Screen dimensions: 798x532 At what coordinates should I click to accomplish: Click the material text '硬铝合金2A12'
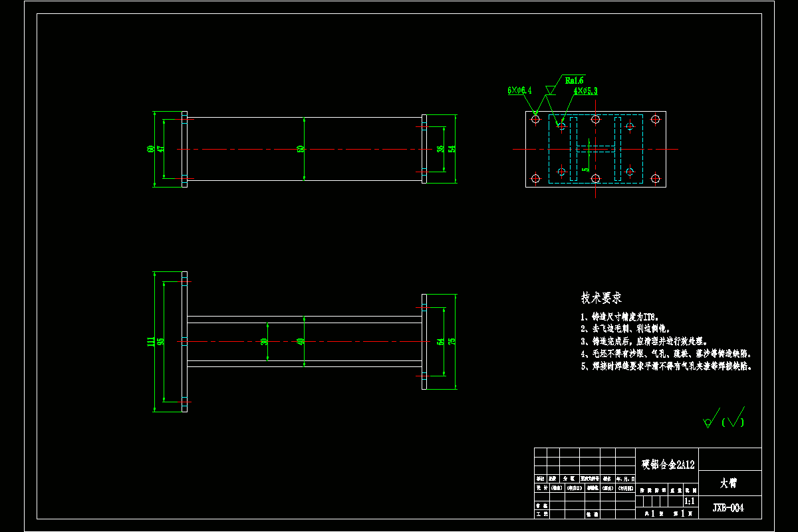pos(667,465)
